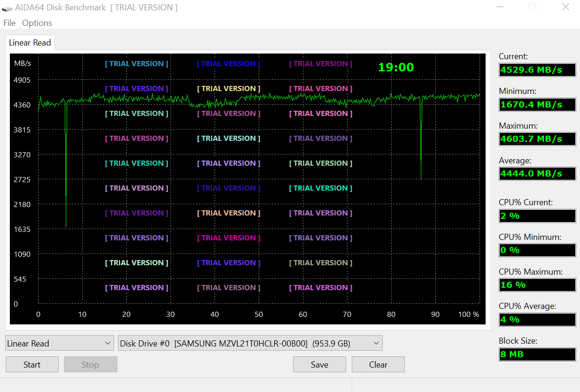Select the Average speed value 4444.0 MB/s

pos(537,174)
